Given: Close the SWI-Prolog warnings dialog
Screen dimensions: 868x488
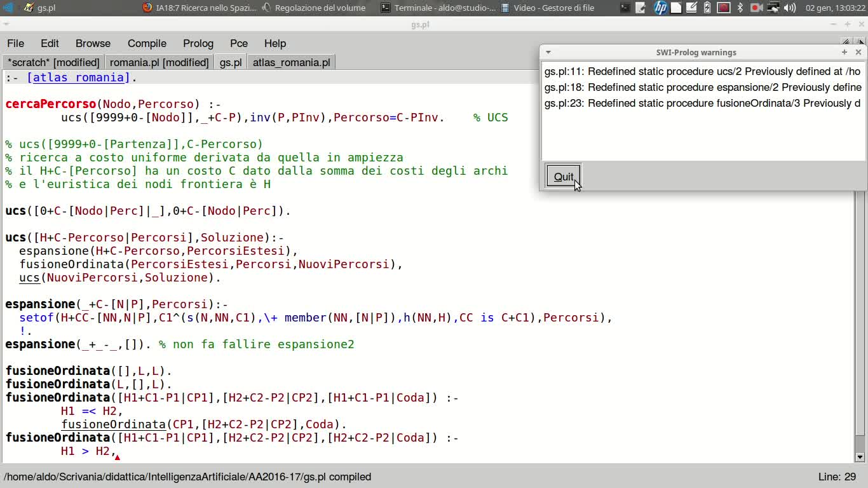Looking at the screenshot, I should pos(858,52).
